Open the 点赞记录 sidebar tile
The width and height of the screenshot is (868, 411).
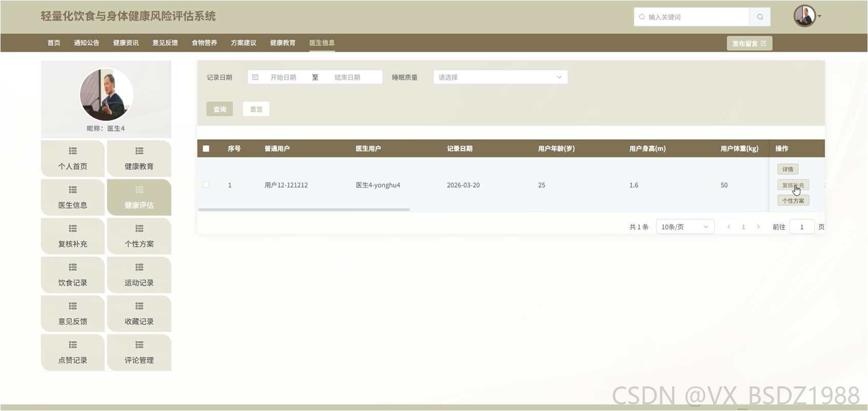click(x=73, y=353)
